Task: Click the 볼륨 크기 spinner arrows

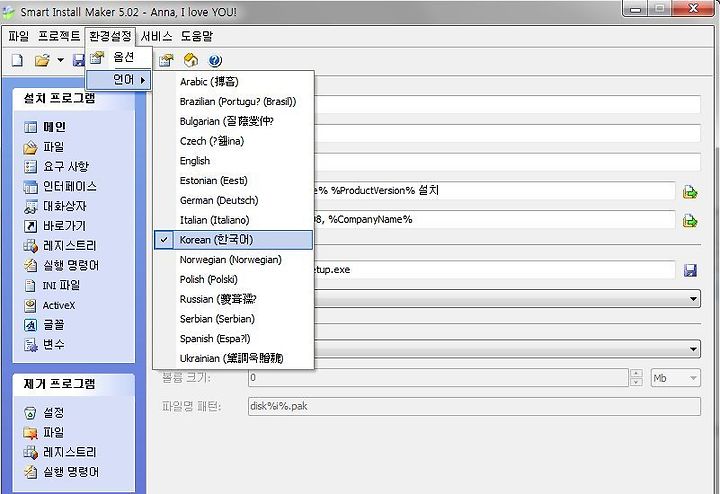Action: (636, 378)
